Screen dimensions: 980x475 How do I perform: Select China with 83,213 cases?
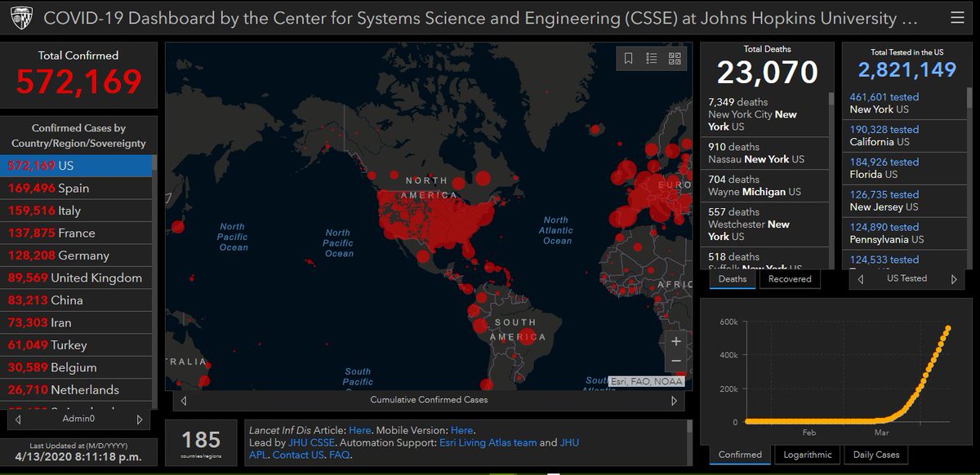point(77,300)
